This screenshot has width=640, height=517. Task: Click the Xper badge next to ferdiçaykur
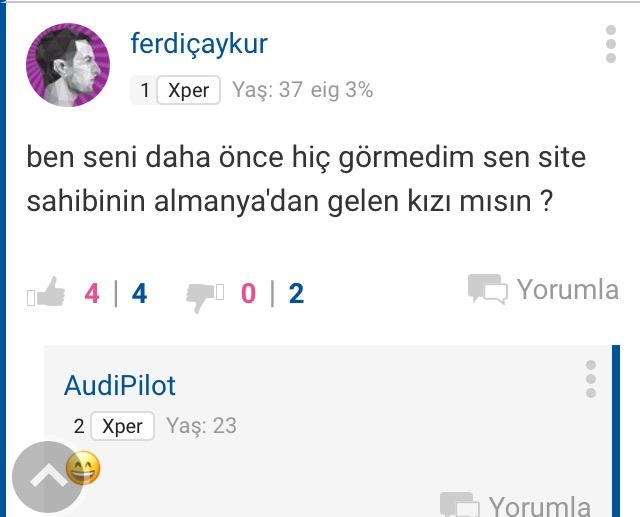(x=189, y=90)
